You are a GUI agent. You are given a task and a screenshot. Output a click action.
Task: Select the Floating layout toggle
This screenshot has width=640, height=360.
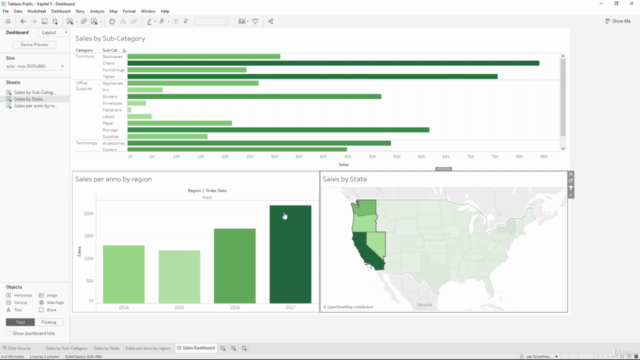(x=49, y=322)
